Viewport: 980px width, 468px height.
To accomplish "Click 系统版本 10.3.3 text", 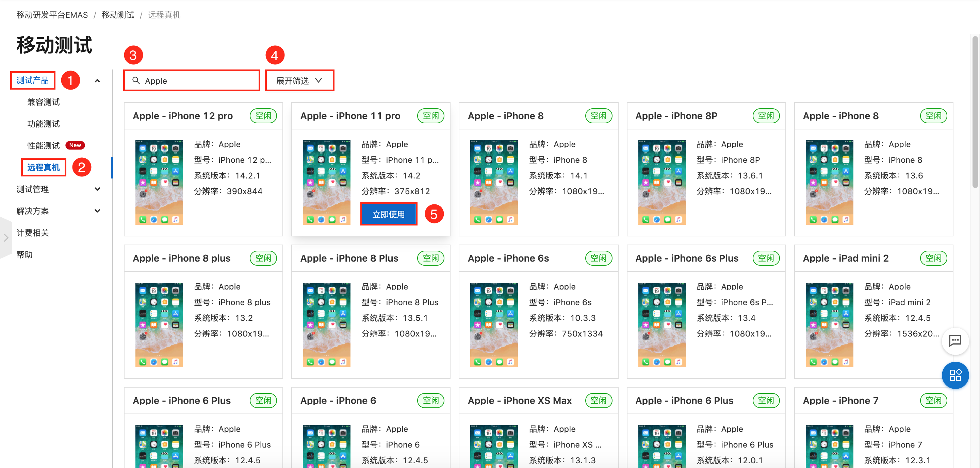I will 562,318.
